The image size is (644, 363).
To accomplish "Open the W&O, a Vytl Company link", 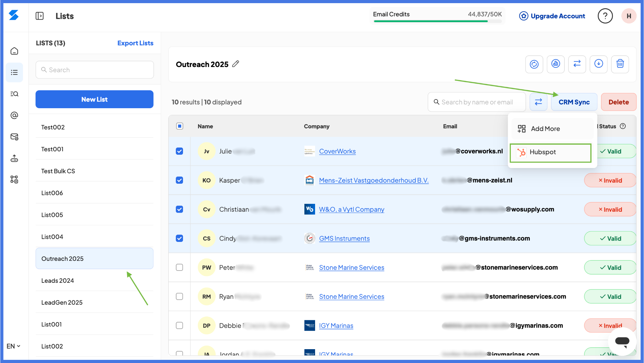I will 352,209.
